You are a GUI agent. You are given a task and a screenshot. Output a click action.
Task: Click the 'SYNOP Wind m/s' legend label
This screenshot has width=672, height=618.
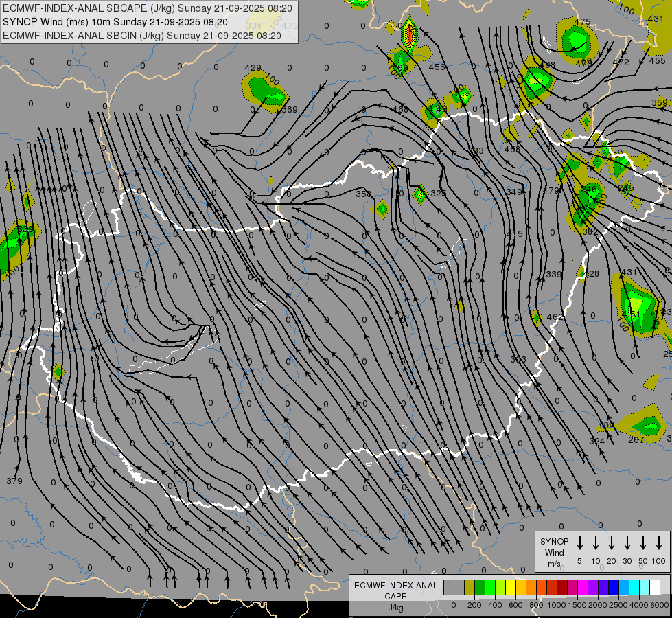554,552
